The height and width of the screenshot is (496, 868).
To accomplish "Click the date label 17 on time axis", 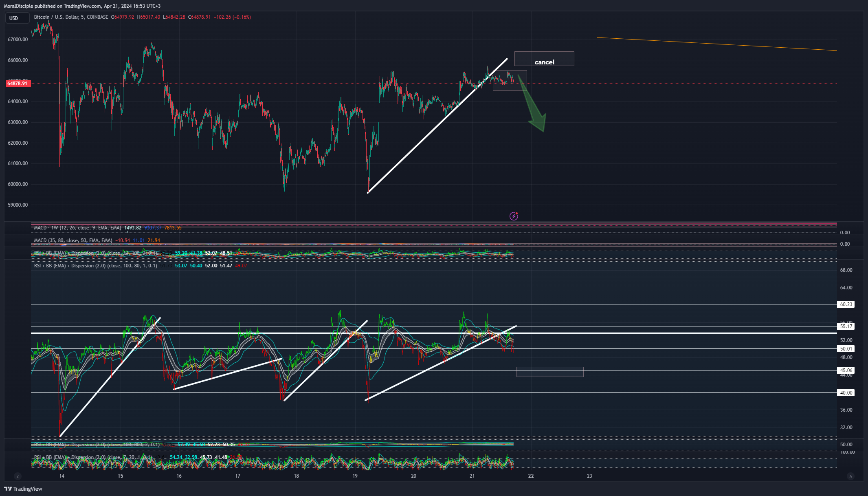I will pyautogui.click(x=237, y=476).
